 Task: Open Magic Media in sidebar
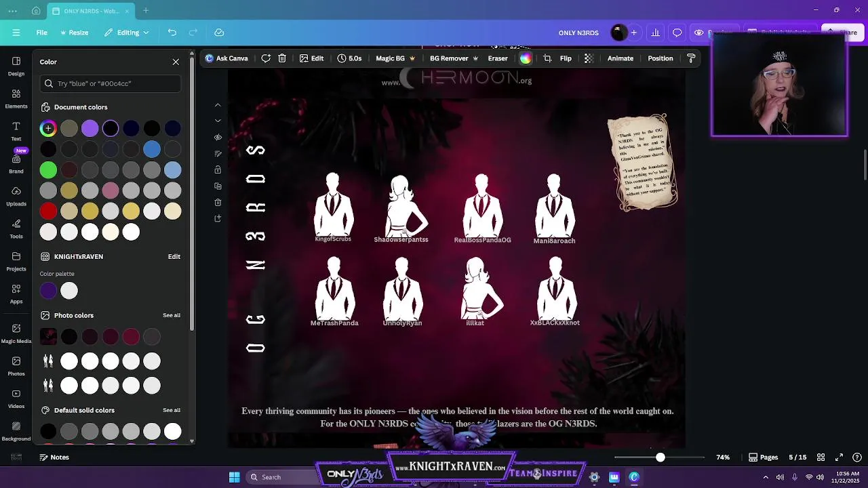[x=16, y=333]
